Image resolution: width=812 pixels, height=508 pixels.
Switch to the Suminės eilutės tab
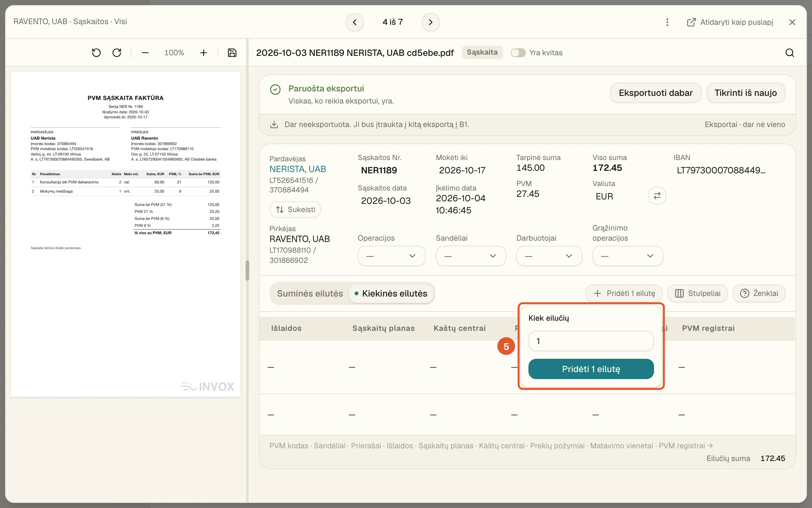coord(310,294)
